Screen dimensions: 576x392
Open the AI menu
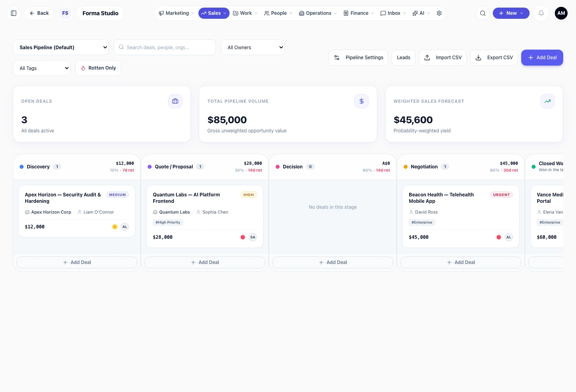421,13
